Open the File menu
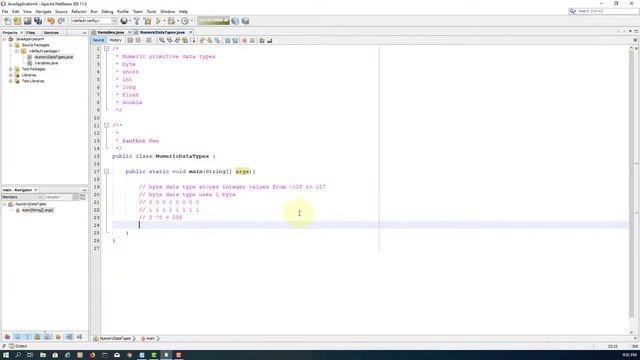The image size is (640, 360). tap(5, 11)
